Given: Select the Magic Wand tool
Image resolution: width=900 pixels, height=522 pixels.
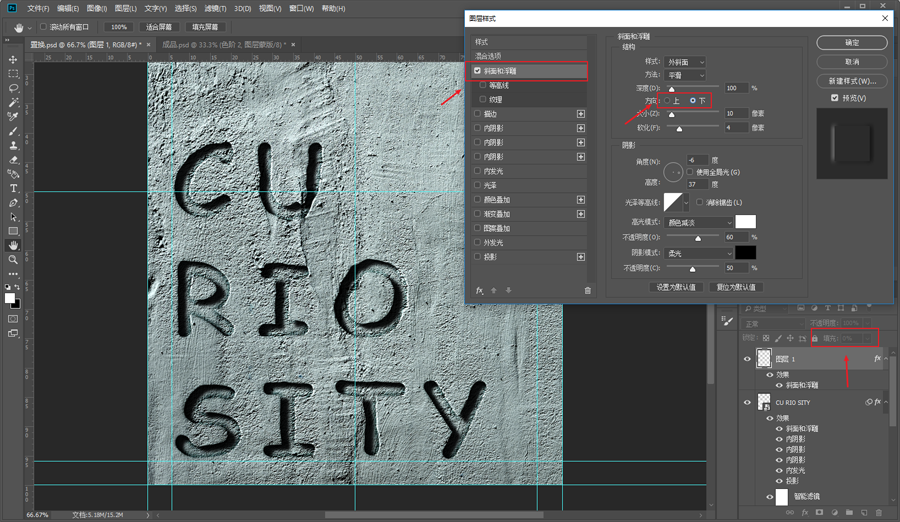Looking at the screenshot, I should coord(14,103).
